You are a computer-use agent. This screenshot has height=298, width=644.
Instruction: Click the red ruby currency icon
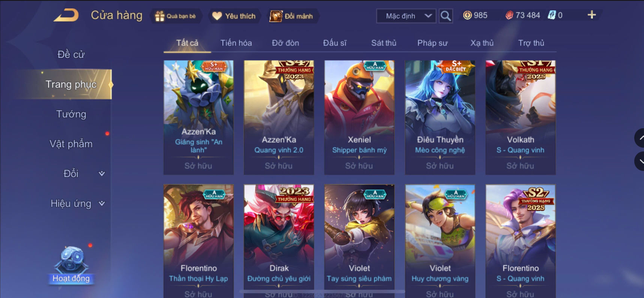pyautogui.click(x=509, y=15)
